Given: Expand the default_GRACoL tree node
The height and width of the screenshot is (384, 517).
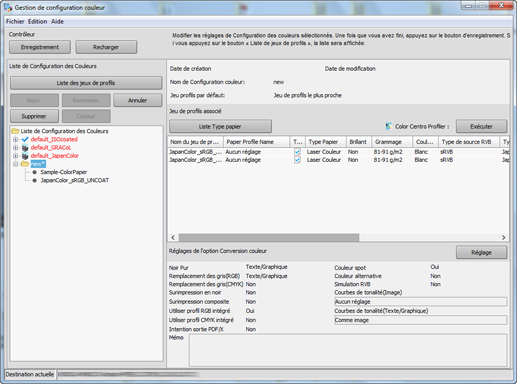Looking at the screenshot, I should 16,148.
